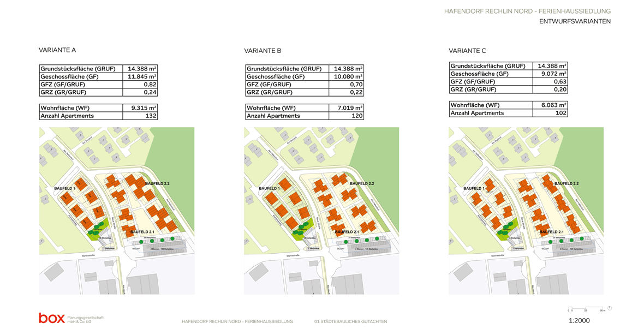Open the Variante B site plan image

coord(321,211)
